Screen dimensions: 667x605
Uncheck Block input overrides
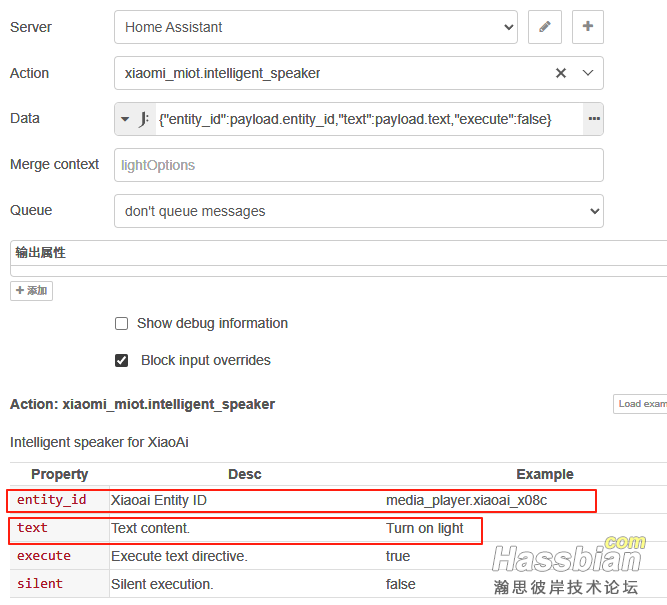click(121, 360)
